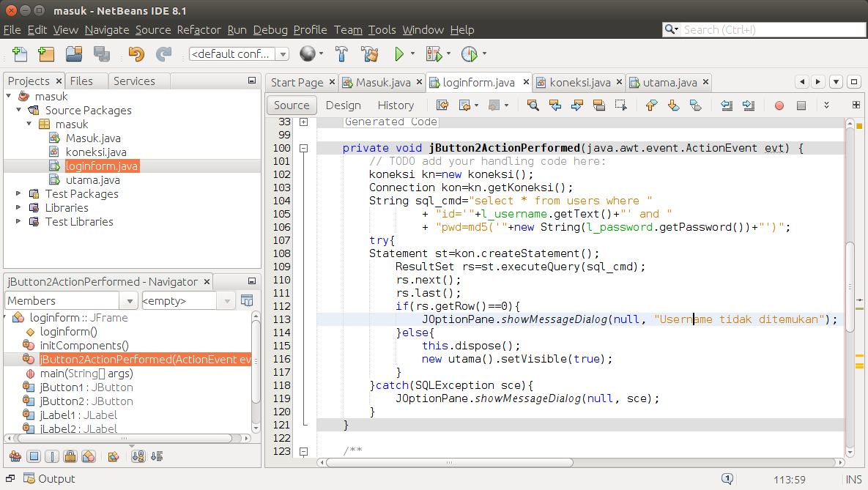Switch to Design view
The width and height of the screenshot is (868, 490).
[343, 105]
